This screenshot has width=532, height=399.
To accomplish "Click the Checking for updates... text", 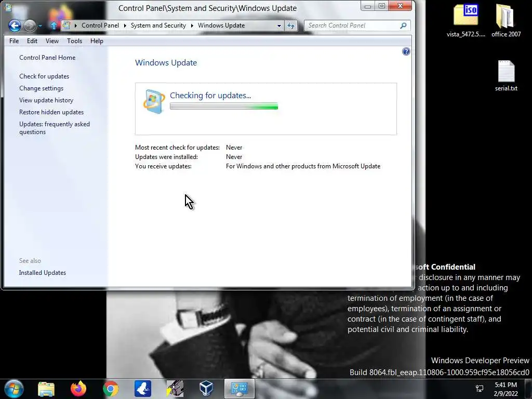I will click(x=210, y=96).
